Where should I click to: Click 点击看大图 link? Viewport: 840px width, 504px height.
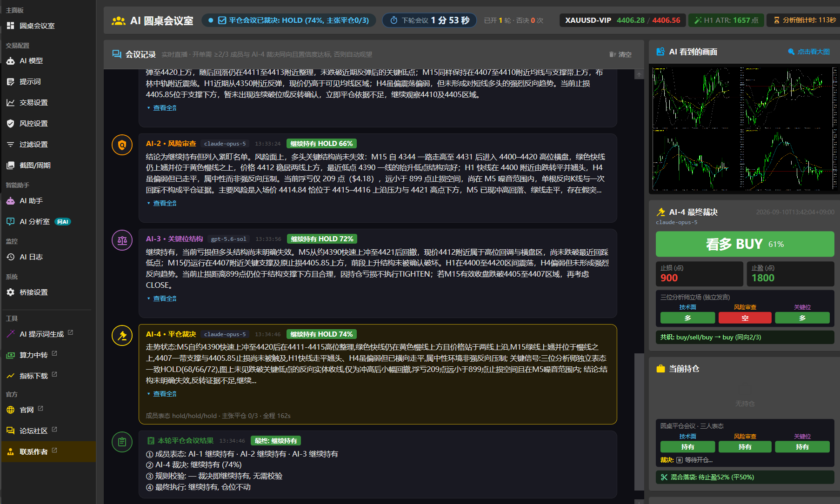coord(809,52)
